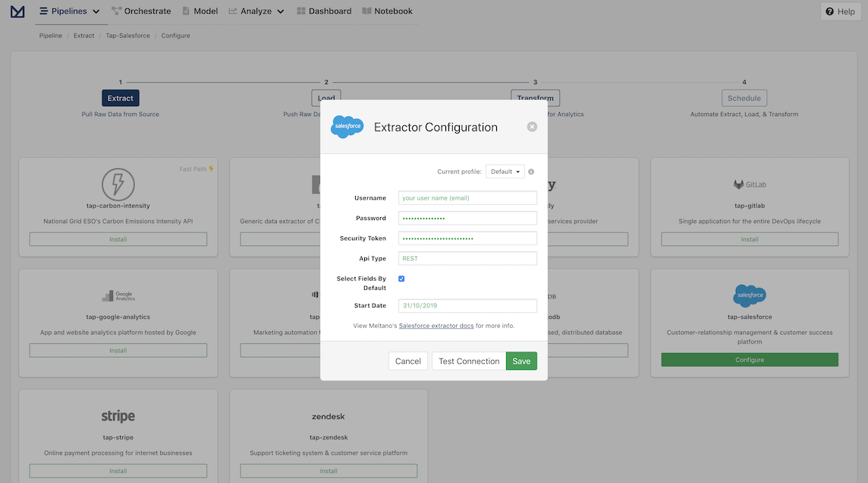This screenshot has width=868, height=483.
Task: Click 'Automate Extract, Load, & Transform' text
Action: (x=744, y=114)
